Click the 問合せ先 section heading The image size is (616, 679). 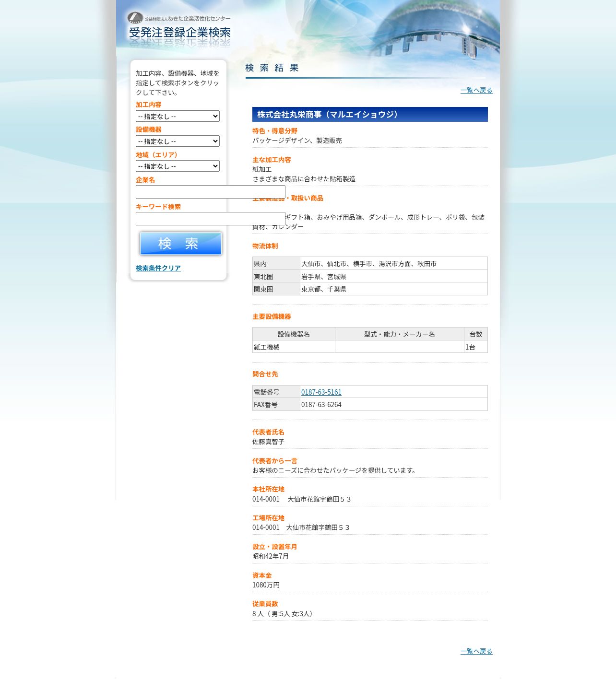click(x=265, y=374)
